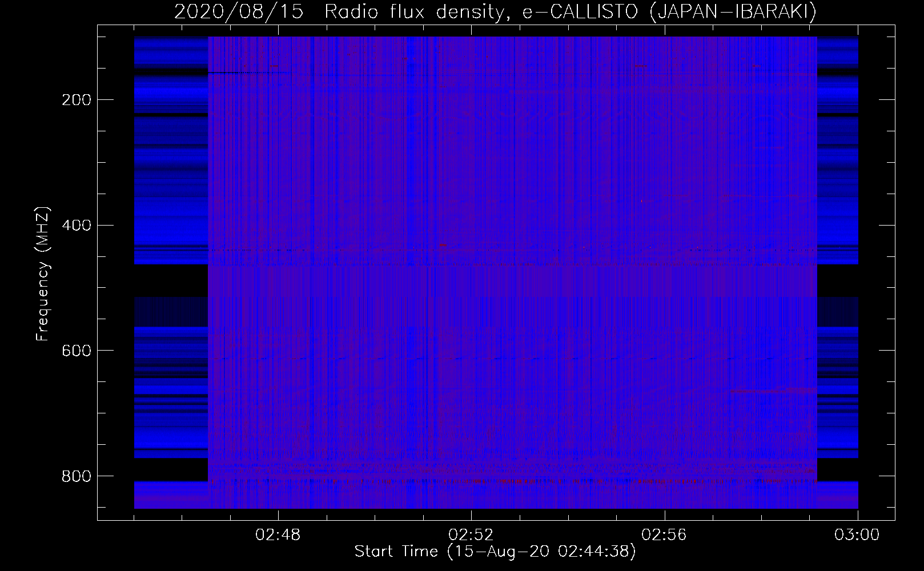This screenshot has height=571, width=924.
Task: Click the 02:52 time tick label
Action: click(x=471, y=535)
